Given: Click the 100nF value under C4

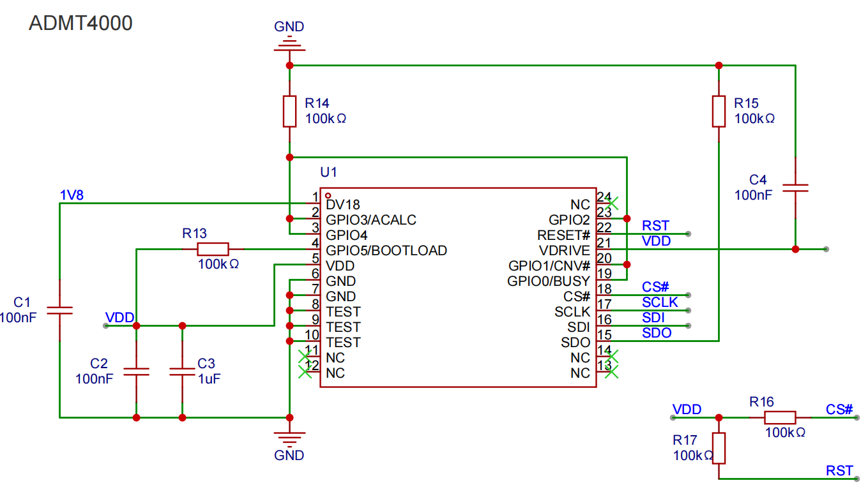Looking at the screenshot, I should (754, 195).
